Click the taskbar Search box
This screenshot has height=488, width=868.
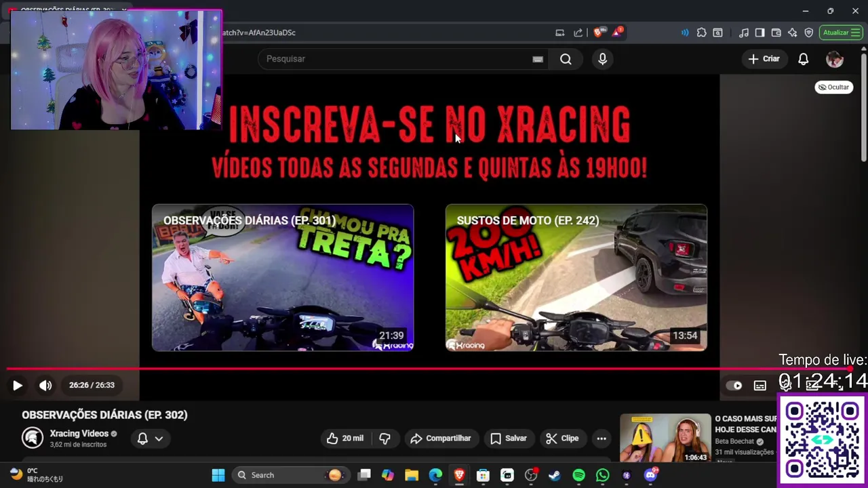(290, 475)
